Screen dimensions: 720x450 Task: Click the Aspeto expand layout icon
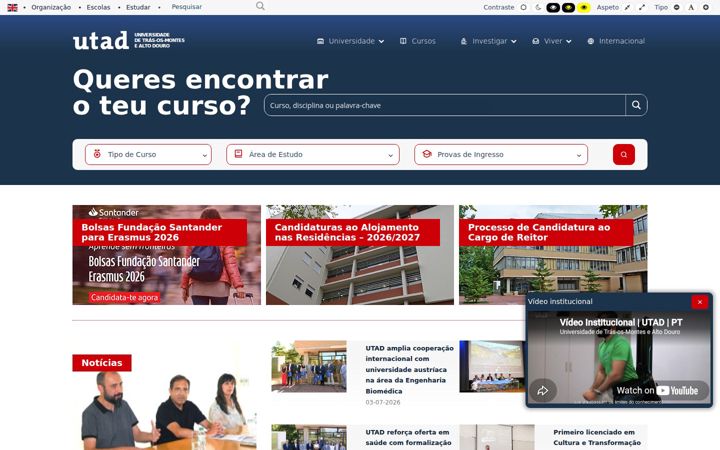pos(642,7)
